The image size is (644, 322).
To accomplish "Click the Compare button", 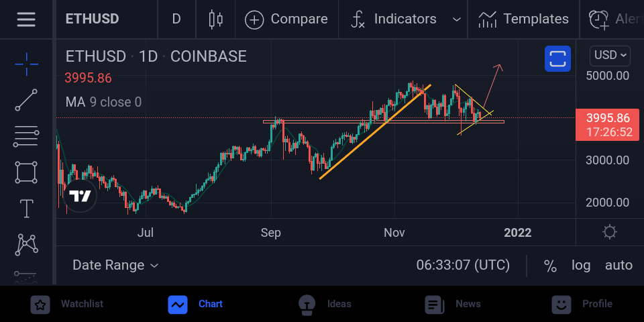I will point(286,19).
